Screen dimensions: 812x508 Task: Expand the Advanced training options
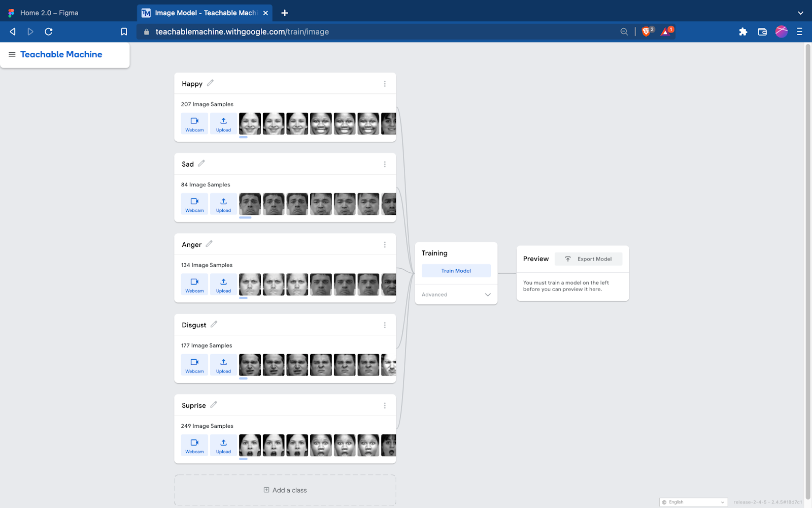(455, 294)
